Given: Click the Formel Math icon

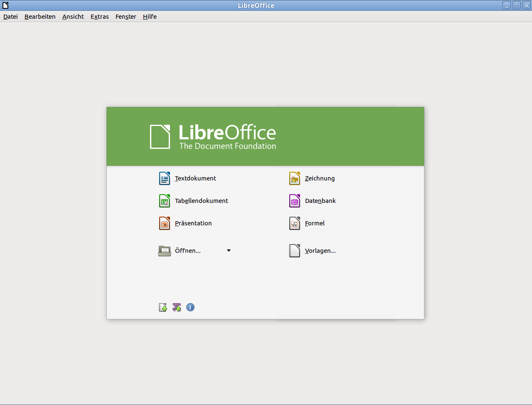Looking at the screenshot, I should [295, 223].
